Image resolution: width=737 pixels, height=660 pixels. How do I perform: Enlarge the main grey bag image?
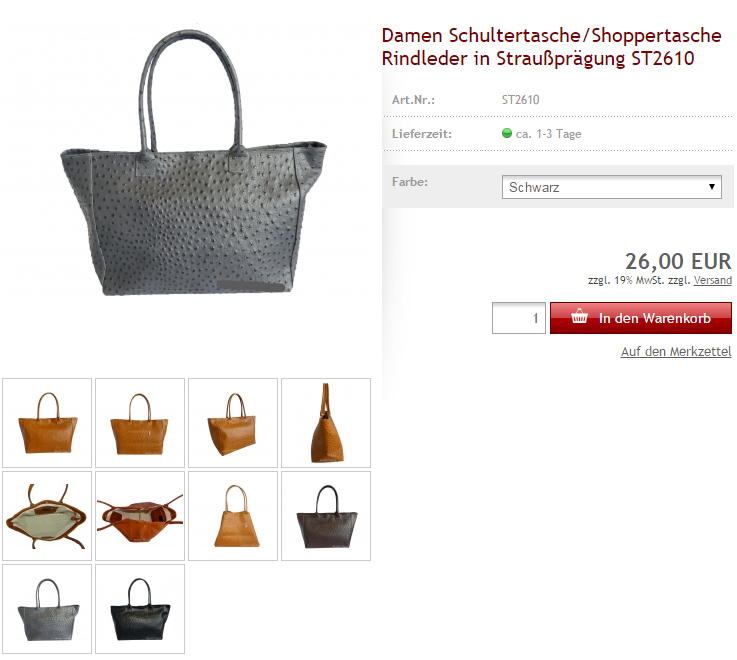click(194, 163)
